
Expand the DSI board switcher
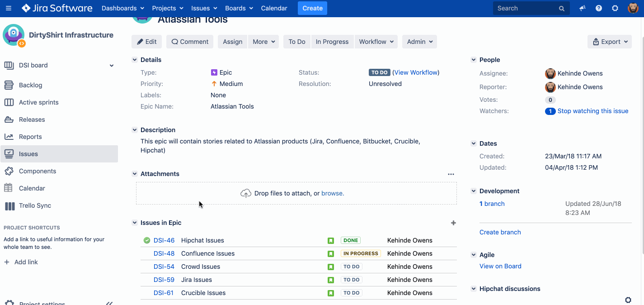click(x=112, y=66)
